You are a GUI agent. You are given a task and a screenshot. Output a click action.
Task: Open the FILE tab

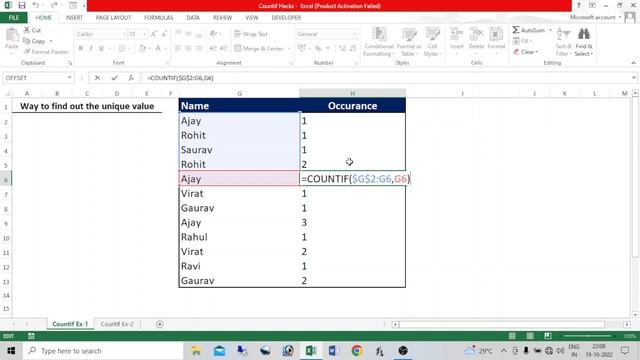point(13,18)
